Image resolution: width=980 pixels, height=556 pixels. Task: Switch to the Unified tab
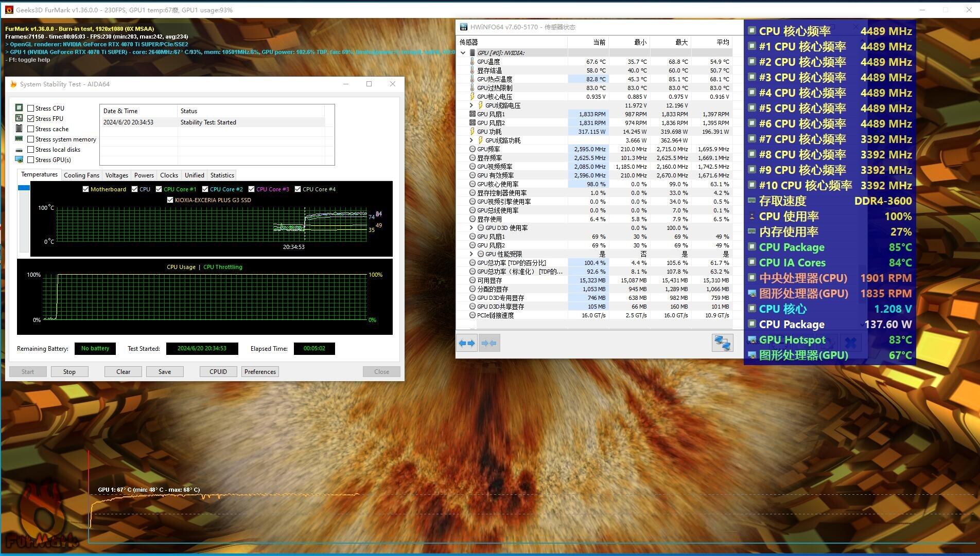tap(195, 175)
